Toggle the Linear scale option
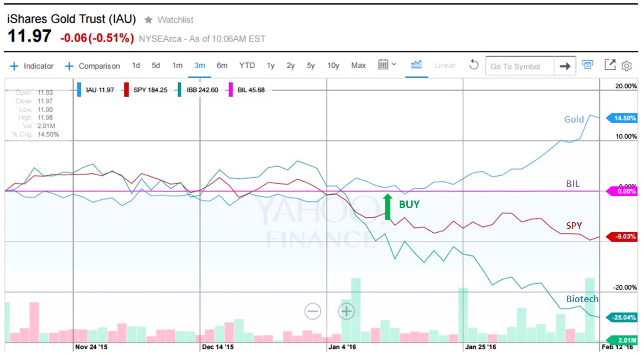The width and height of the screenshot is (644, 355). tap(445, 65)
